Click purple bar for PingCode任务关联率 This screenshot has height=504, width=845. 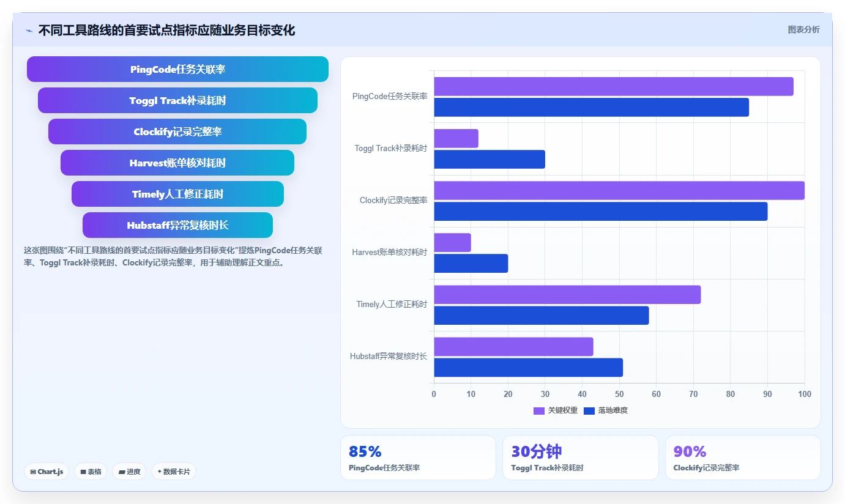tap(614, 86)
